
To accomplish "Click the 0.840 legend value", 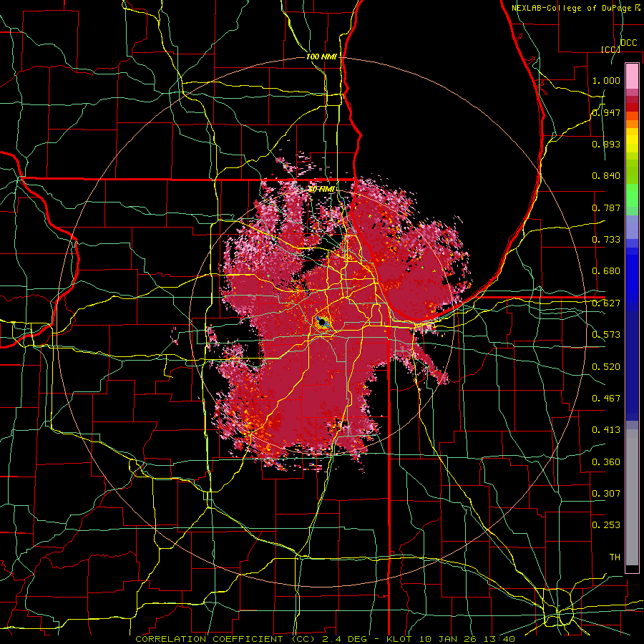I will pos(606,176).
